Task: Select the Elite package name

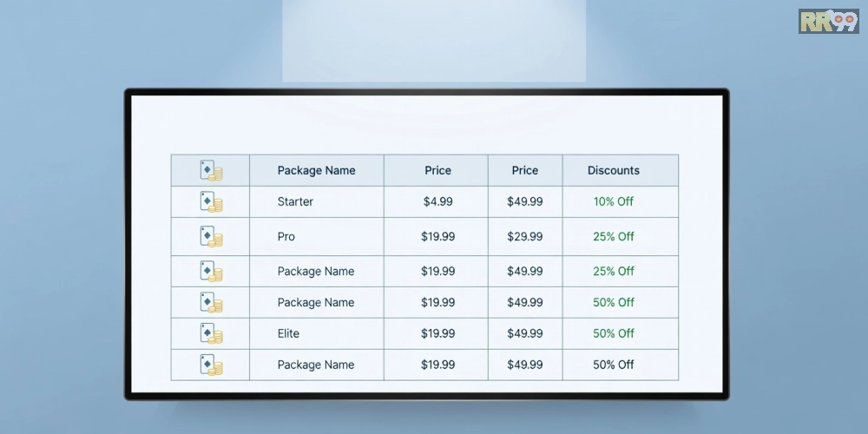Action: coord(288,333)
